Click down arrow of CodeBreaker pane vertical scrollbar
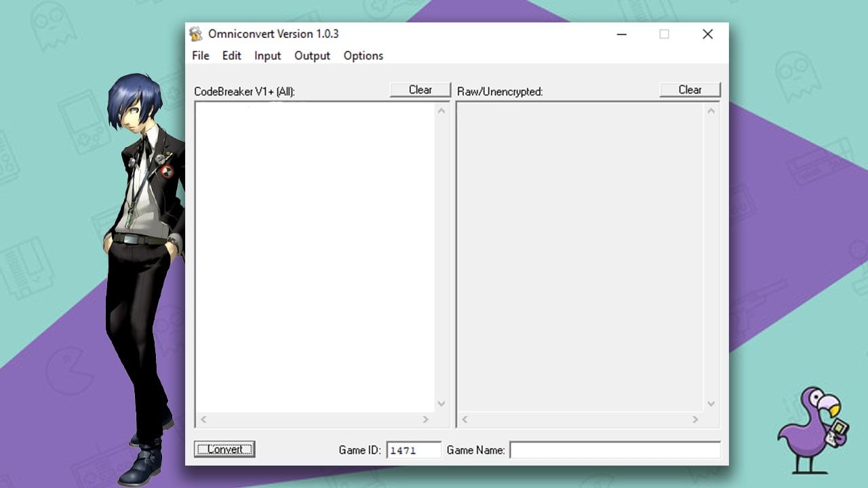Screen dimensions: 868x488 pyautogui.click(x=441, y=404)
